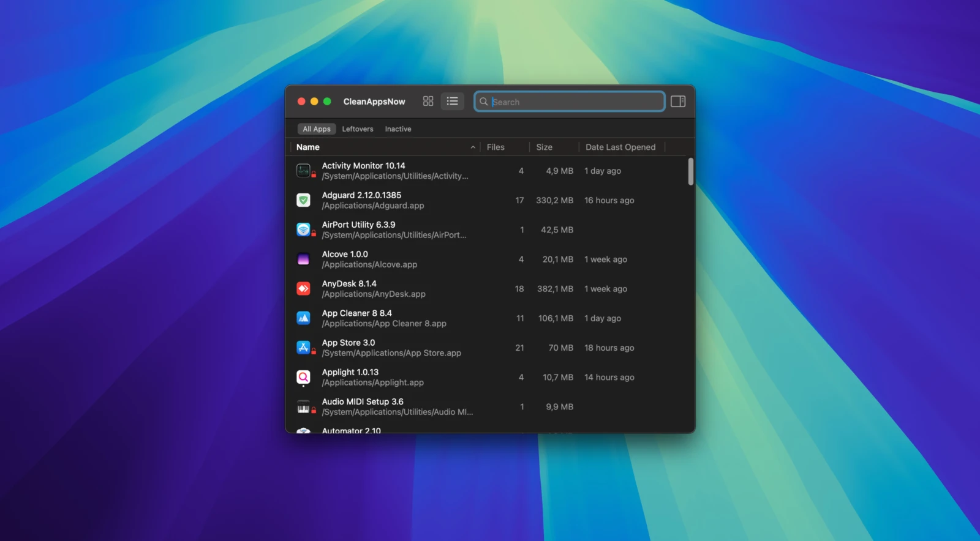This screenshot has height=541, width=980.
Task: Sort by Name column header
Action: point(308,147)
